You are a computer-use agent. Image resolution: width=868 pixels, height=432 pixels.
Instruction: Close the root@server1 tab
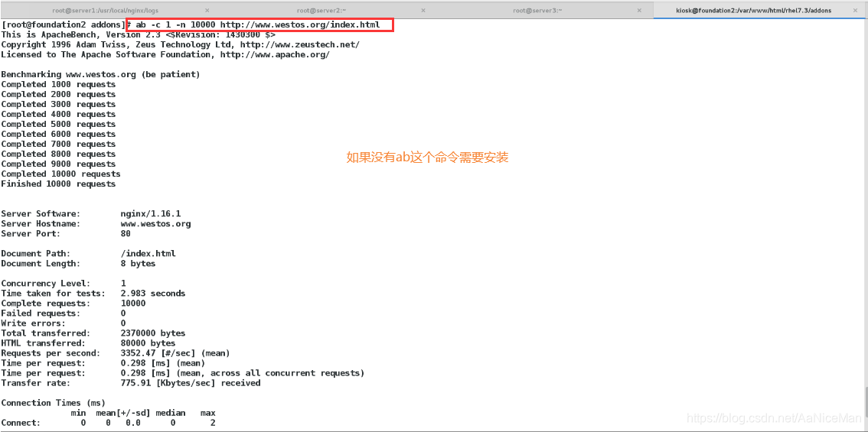click(x=207, y=10)
